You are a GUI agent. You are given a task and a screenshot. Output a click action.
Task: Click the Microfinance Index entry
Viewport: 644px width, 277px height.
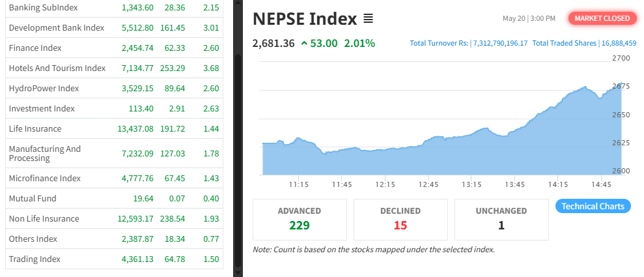45,179
